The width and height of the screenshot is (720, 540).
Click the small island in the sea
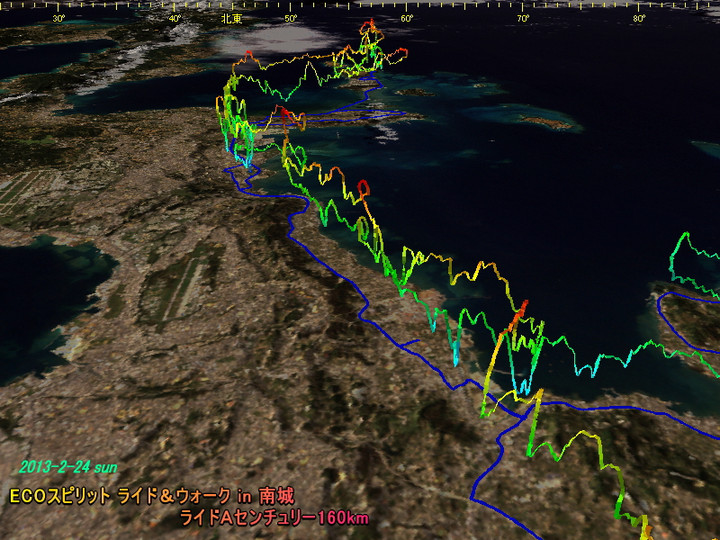(x=550, y=123)
